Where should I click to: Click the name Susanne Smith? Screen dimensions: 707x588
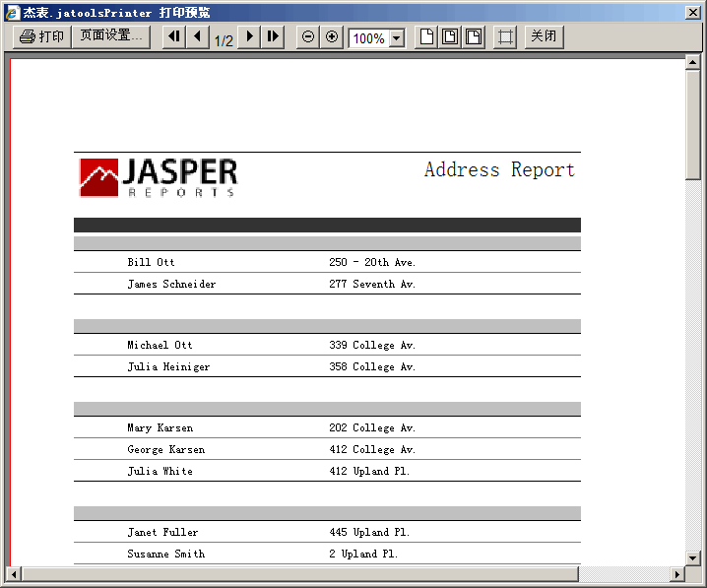(166, 554)
